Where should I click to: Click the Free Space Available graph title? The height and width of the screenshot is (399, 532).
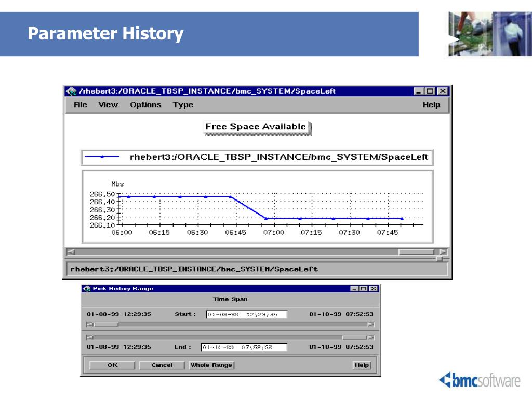tap(256, 127)
